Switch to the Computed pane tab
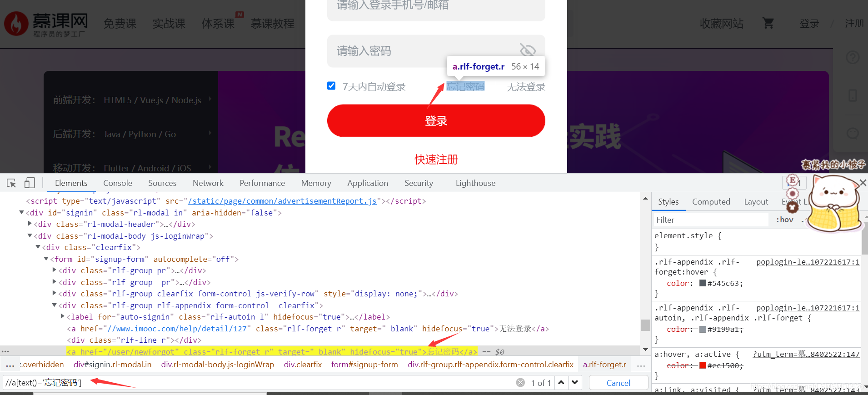The height and width of the screenshot is (395, 868). click(x=711, y=202)
